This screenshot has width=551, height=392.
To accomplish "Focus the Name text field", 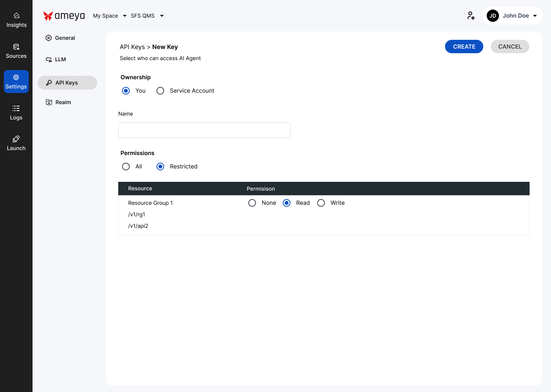I will [x=204, y=130].
